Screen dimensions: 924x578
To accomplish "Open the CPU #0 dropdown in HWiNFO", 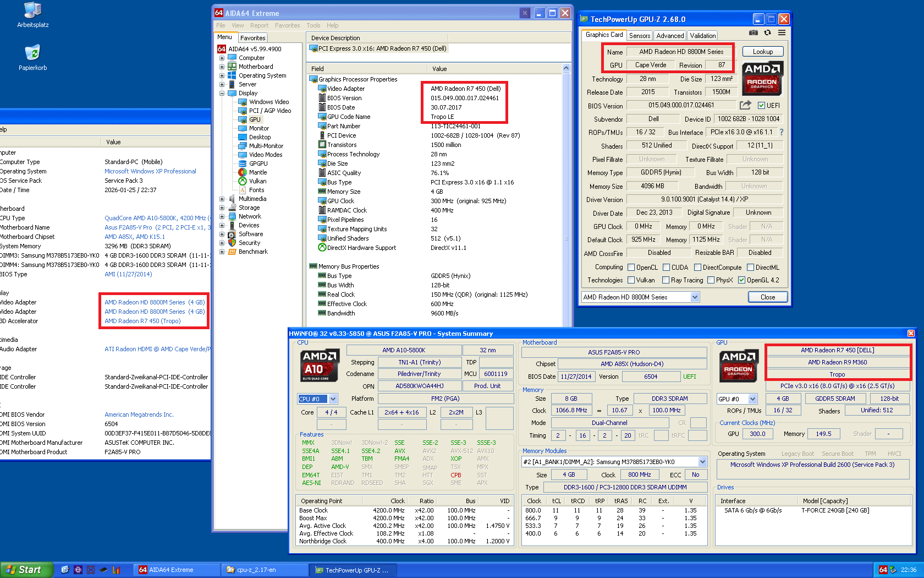I will tap(333, 399).
